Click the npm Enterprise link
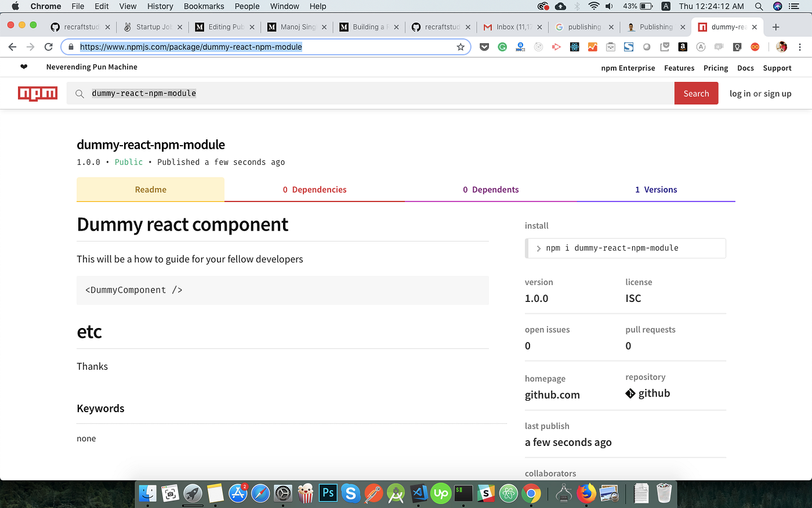Screen dimensions: 812x508 [x=628, y=68]
